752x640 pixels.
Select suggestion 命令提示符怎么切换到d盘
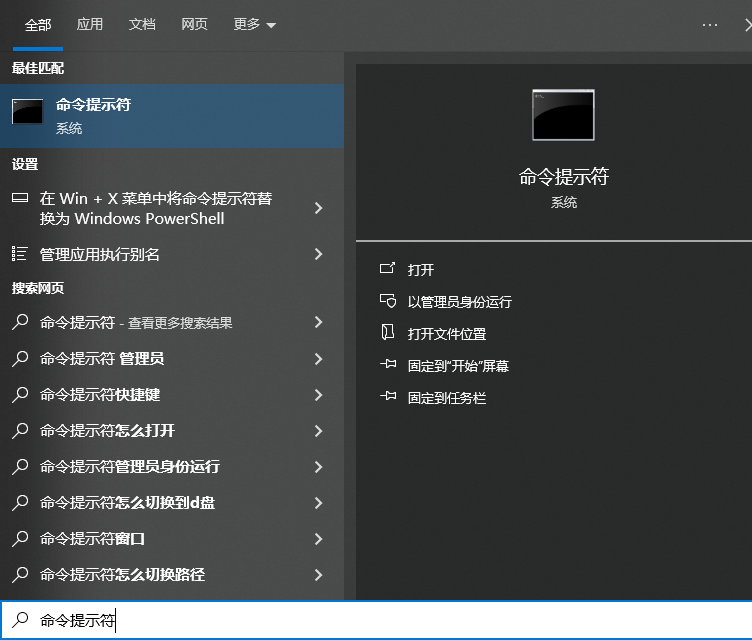click(x=172, y=502)
